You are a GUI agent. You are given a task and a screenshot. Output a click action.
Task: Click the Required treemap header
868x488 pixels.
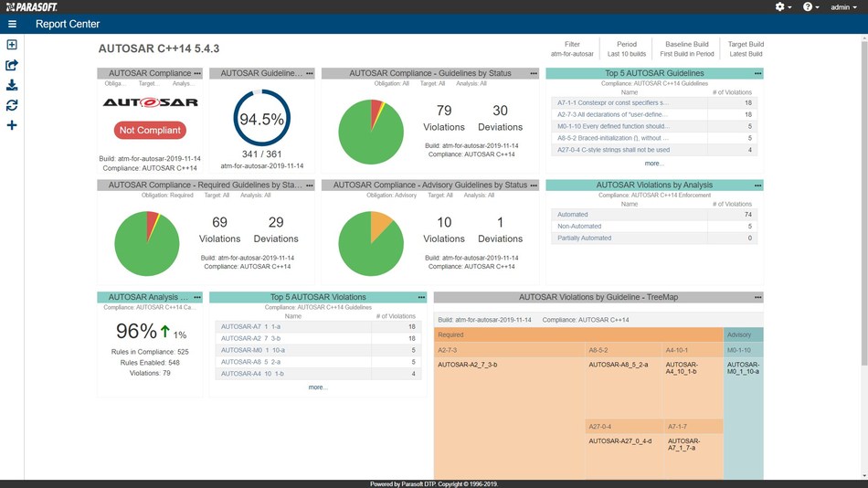(x=578, y=334)
